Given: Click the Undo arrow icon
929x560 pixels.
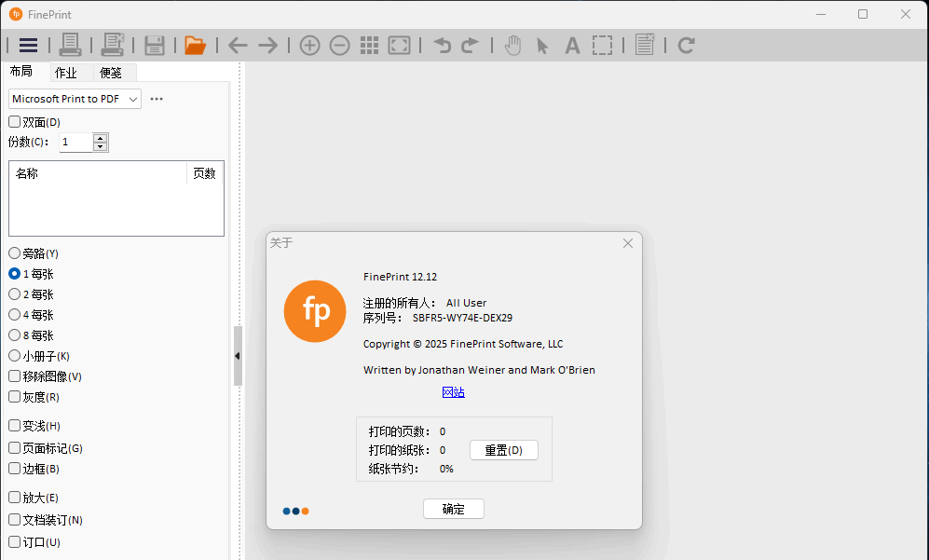Looking at the screenshot, I should (443, 45).
